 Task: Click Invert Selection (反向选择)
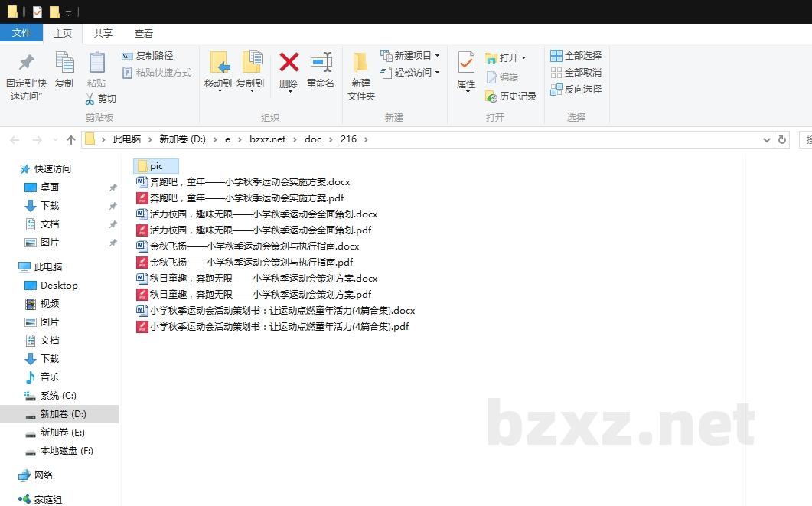point(576,90)
